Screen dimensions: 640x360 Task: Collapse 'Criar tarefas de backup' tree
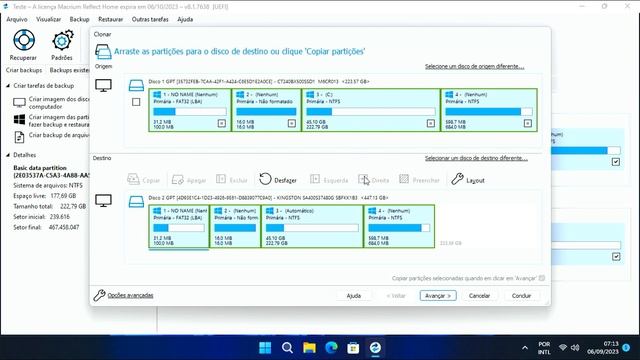(x=8, y=86)
